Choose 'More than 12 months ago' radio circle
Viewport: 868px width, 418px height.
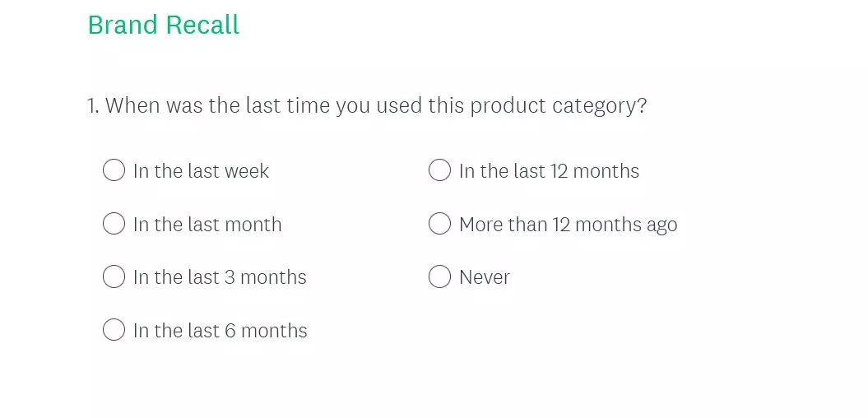pyautogui.click(x=440, y=224)
